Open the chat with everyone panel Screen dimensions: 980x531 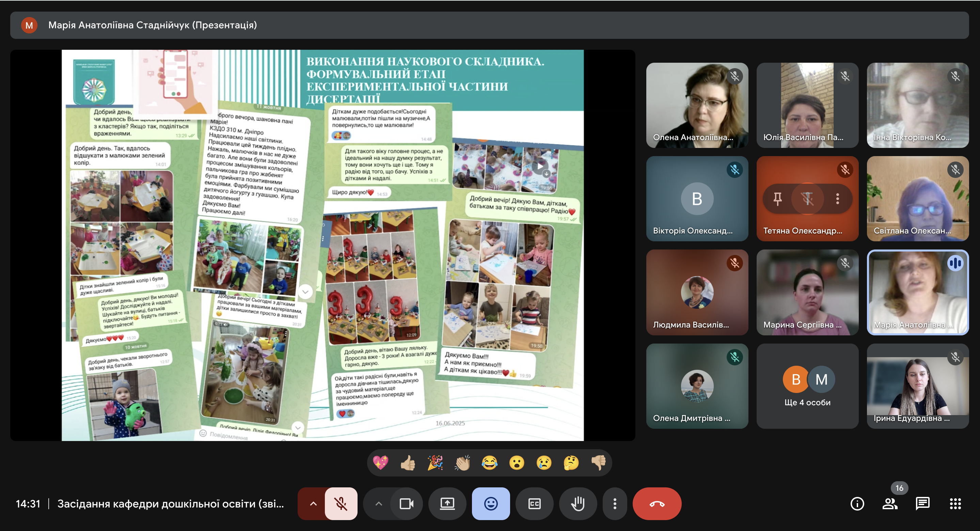(922, 504)
